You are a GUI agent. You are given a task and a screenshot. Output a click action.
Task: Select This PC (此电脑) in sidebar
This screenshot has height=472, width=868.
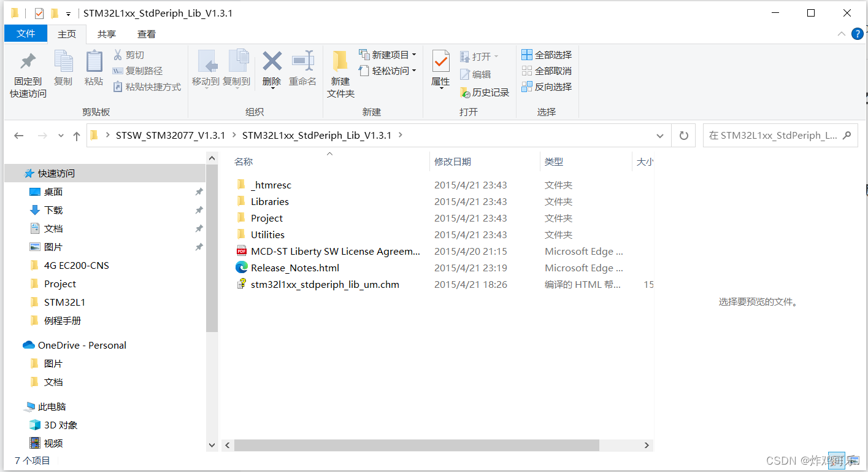[x=52, y=406]
